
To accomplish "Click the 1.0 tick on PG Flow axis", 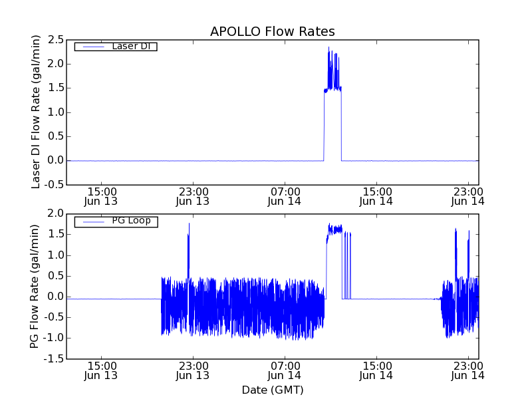I will pos(56,255).
